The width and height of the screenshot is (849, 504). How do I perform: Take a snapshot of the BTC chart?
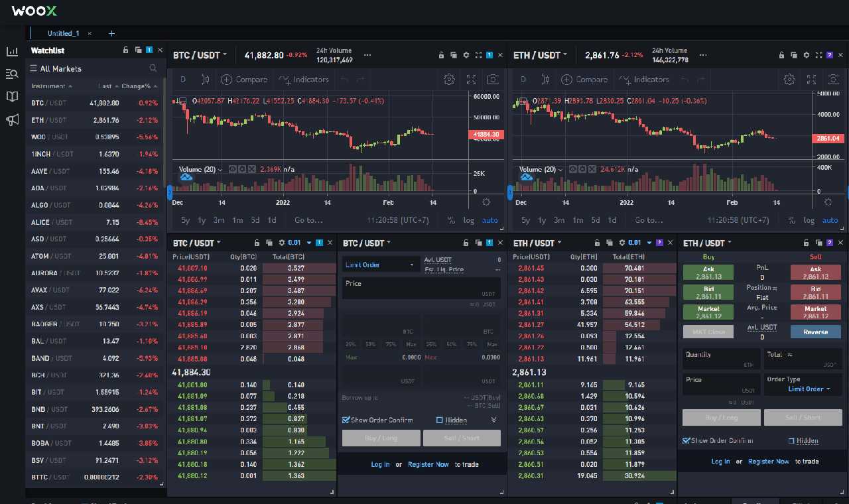coord(492,80)
